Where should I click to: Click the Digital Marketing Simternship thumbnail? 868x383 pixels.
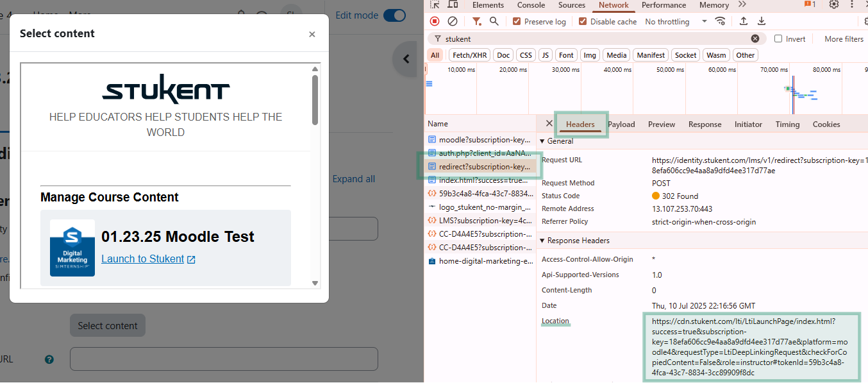tap(72, 248)
